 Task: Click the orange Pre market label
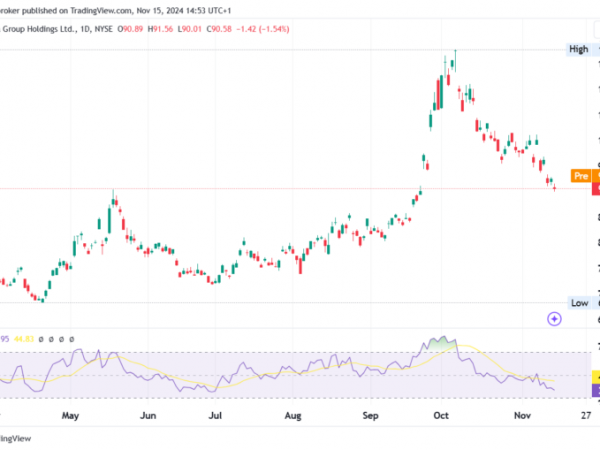tap(580, 176)
